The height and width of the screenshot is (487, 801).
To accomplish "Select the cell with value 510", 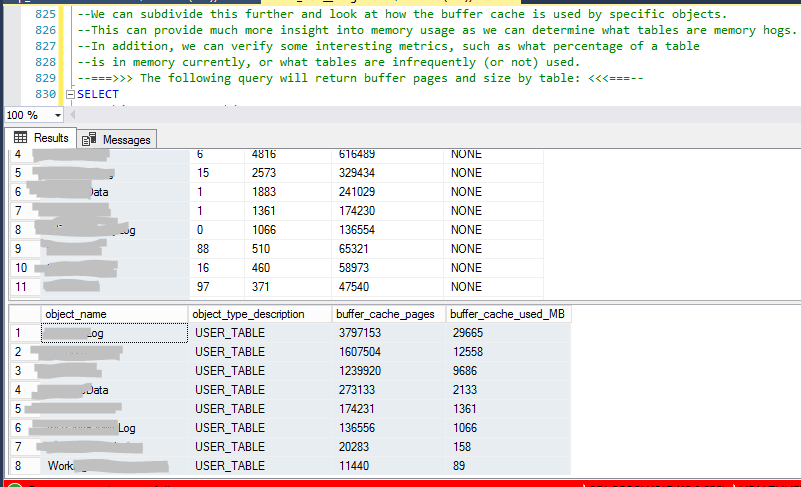I will click(288, 249).
